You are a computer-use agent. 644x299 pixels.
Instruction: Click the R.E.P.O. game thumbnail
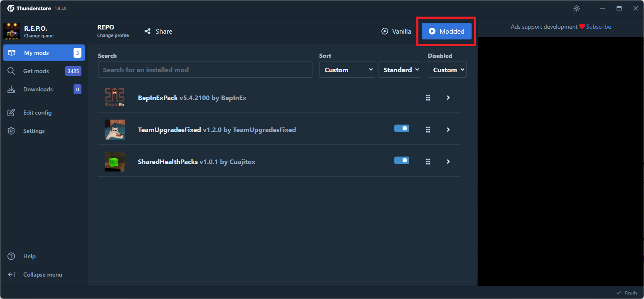point(12,31)
